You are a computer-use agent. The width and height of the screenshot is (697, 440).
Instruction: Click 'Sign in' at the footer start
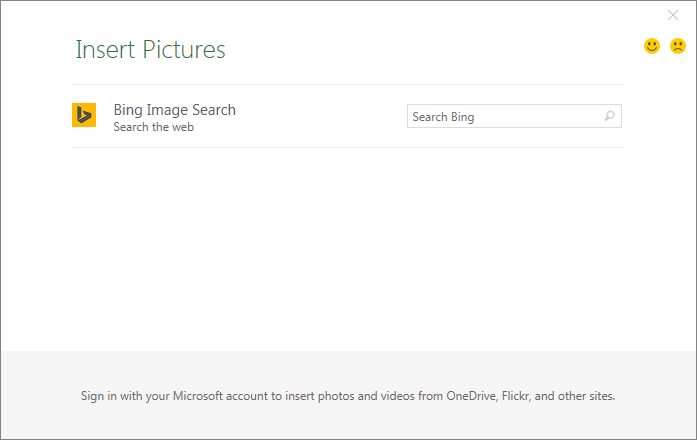click(x=99, y=395)
